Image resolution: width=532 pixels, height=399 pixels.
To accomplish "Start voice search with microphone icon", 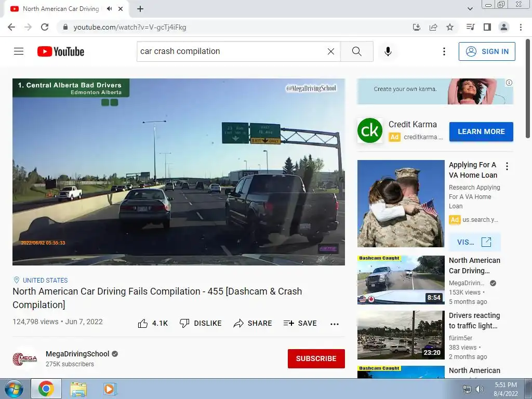I will click(x=388, y=51).
